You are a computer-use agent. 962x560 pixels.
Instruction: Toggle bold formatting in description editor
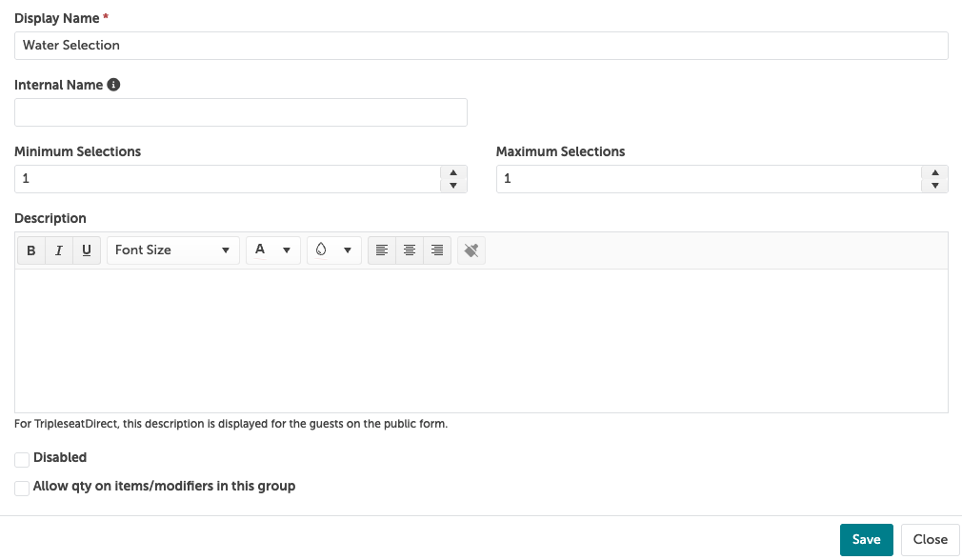coord(31,250)
